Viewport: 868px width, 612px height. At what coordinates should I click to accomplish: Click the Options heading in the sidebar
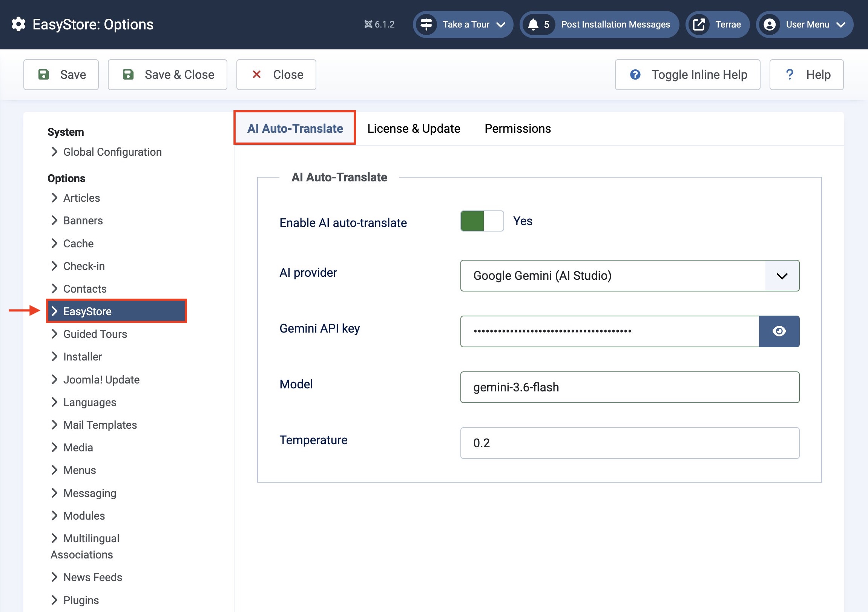66,178
